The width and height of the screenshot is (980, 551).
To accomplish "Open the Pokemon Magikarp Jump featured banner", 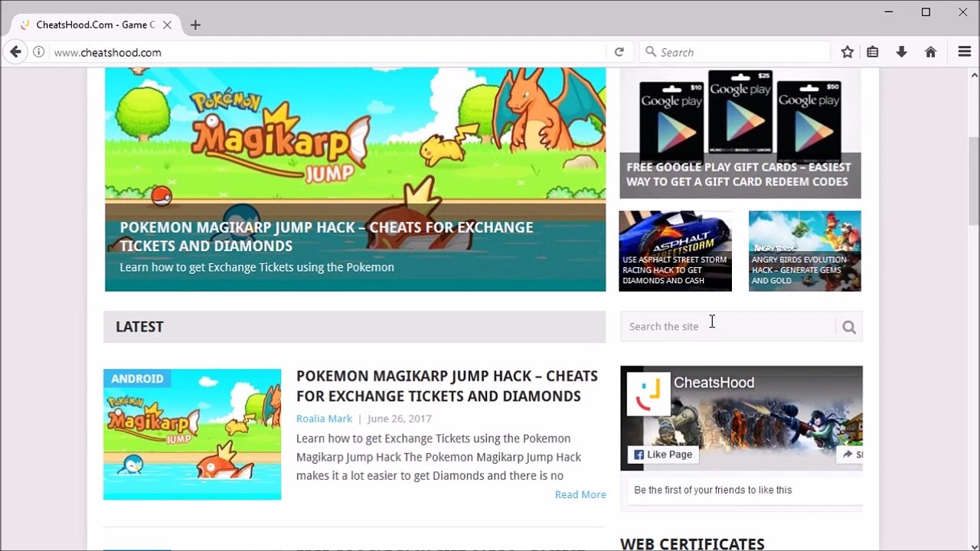I will coord(355,179).
